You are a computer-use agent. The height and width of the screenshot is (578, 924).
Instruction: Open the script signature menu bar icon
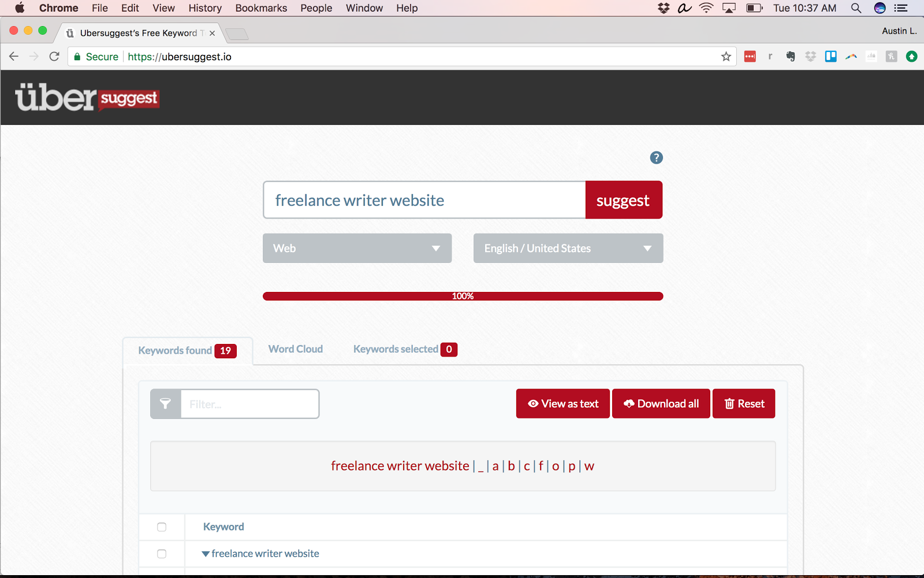(684, 8)
